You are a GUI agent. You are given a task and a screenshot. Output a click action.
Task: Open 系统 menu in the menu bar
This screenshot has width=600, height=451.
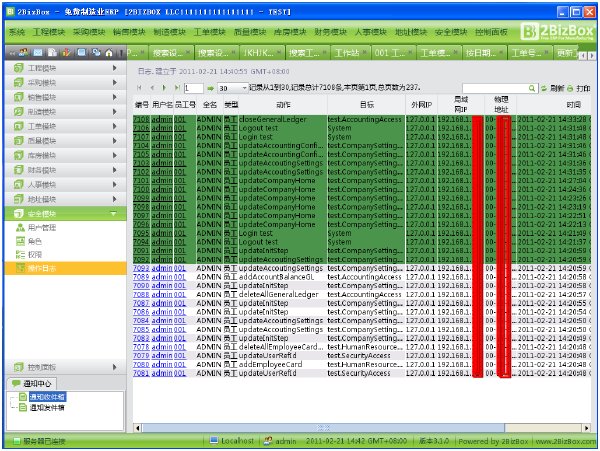(x=17, y=32)
